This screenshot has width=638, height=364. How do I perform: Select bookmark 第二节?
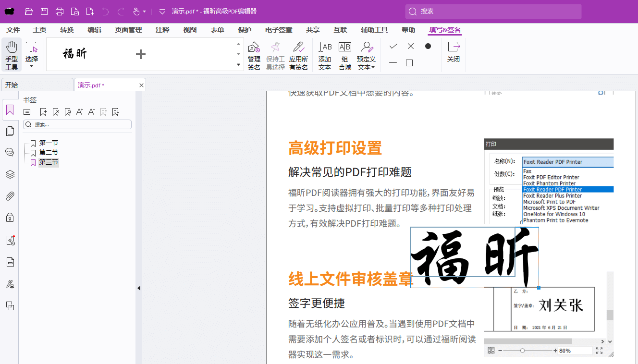pos(49,153)
